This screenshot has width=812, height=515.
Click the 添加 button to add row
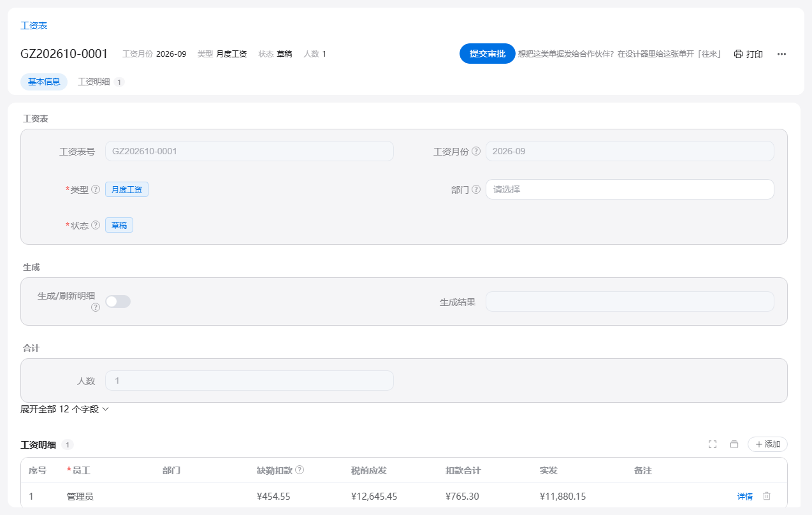tap(767, 444)
